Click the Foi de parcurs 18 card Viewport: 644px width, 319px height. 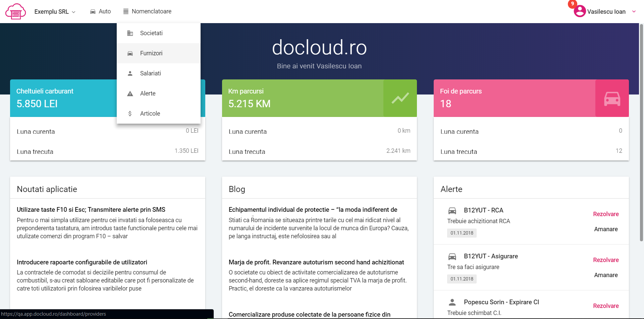[531, 98]
